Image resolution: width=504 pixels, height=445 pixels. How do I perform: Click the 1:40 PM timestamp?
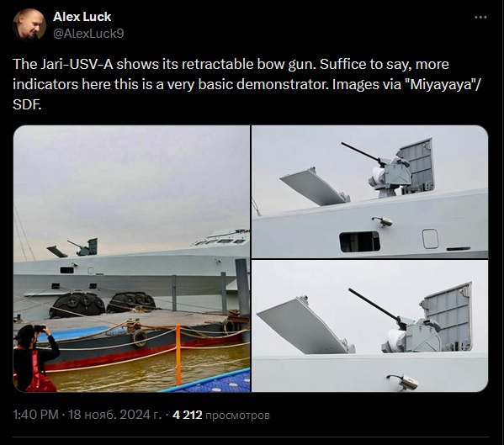coord(35,415)
